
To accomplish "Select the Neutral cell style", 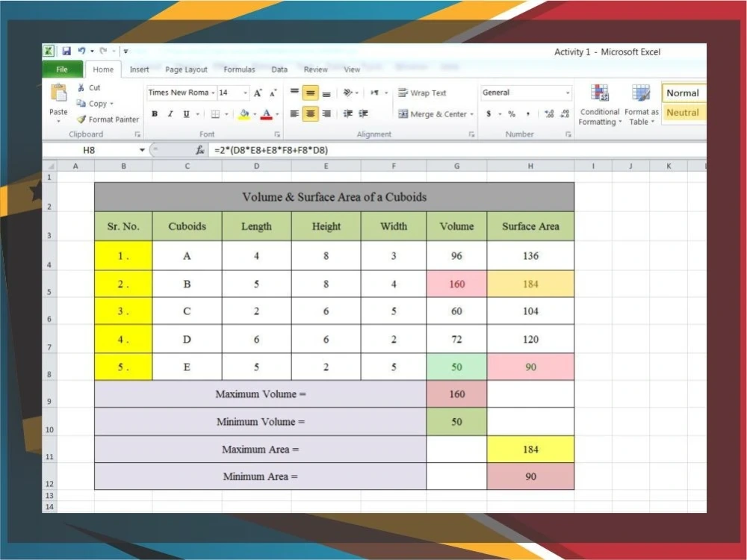I will [x=684, y=113].
